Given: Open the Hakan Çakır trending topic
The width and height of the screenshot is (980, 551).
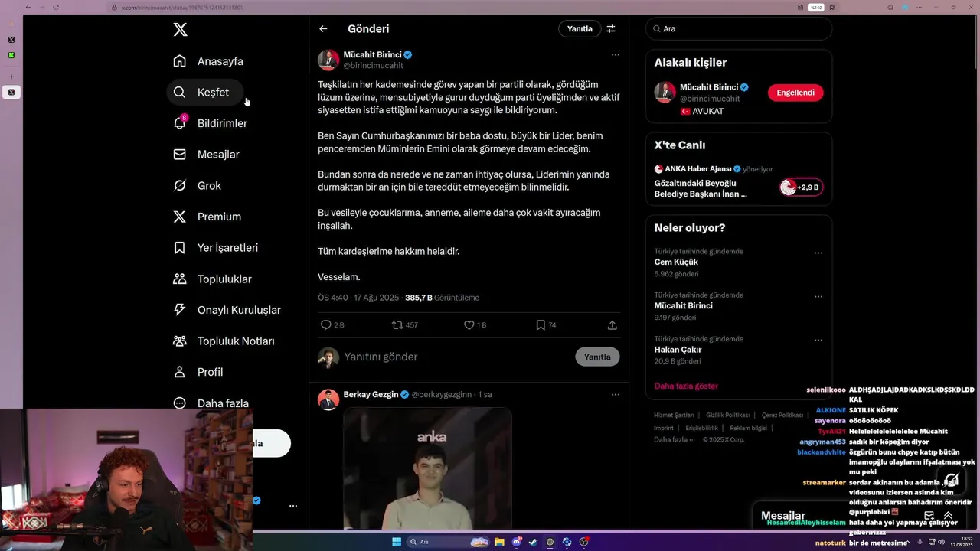Looking at the screenshot, I should [678, 350].
